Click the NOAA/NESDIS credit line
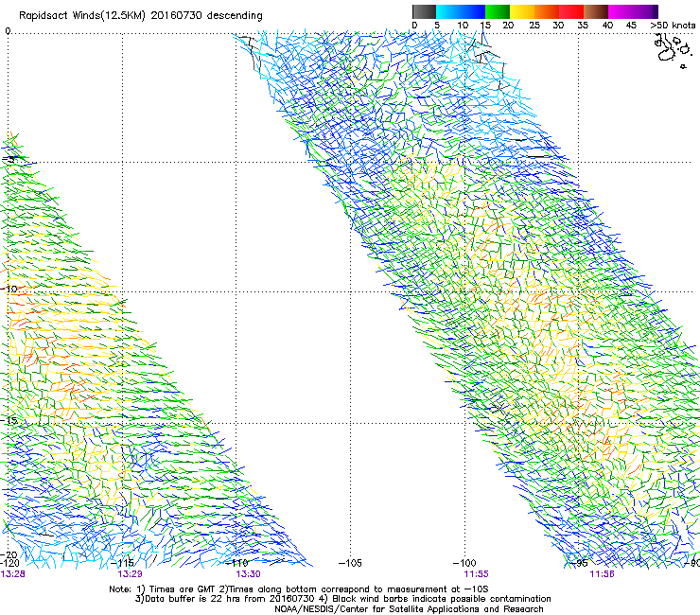Viewport: 700px width, 615px height. pos(409,609)
